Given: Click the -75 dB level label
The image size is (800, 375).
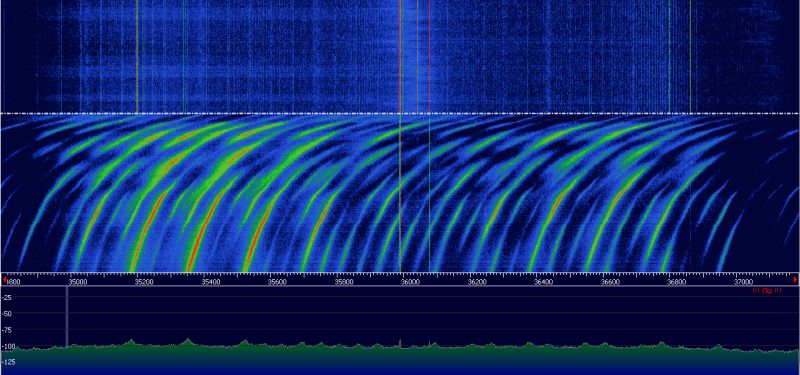Looking at the screenshot, I should click(7, 330).
